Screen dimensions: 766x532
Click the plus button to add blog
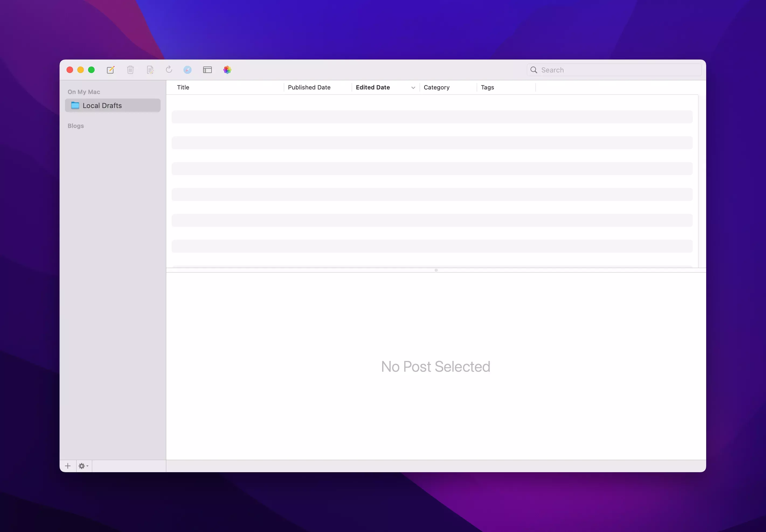pos(68,466)
